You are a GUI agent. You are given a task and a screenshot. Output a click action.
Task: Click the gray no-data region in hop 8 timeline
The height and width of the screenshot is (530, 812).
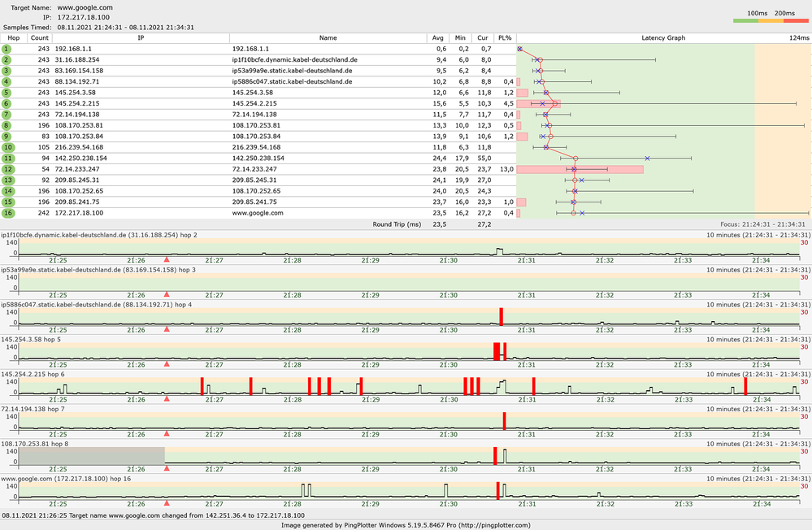pyautogui.click(x=92, y=456)
